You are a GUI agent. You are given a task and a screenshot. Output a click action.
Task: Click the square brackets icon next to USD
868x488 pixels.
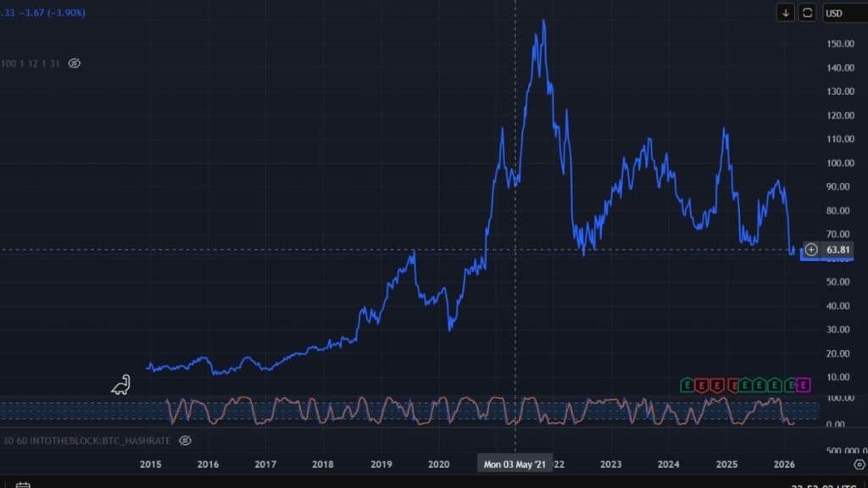tap(807, 13)
